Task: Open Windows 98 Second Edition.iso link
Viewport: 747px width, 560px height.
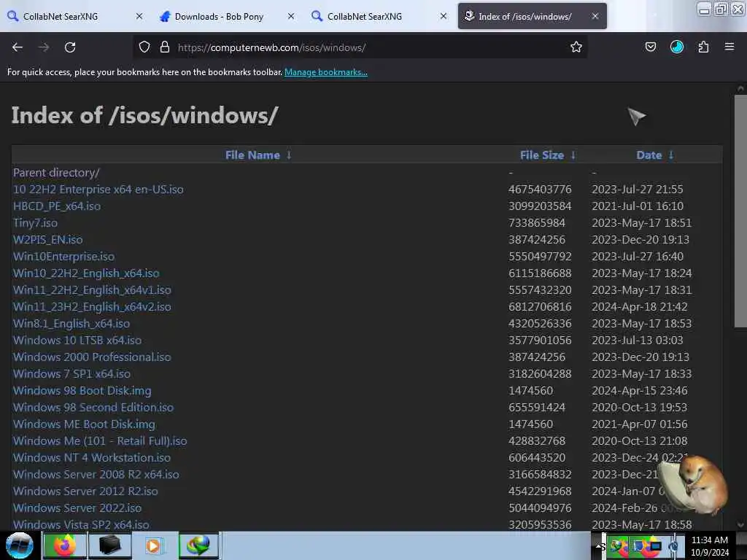Action: click(93, 408)
